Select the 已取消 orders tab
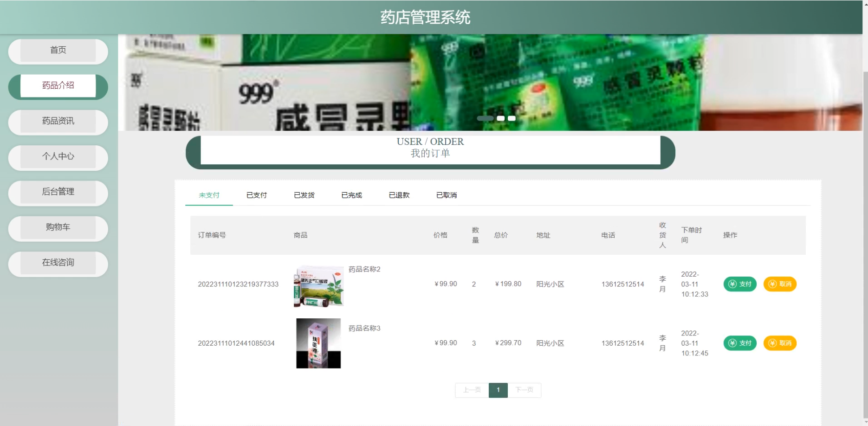Viewport: 868px width, 426px height. 447,195
